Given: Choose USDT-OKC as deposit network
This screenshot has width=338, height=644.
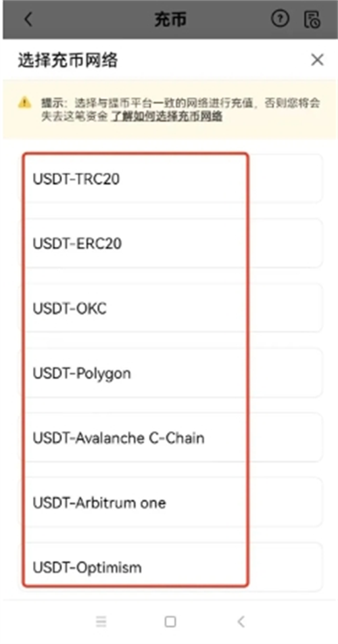Looking at the screenshot, I should 170,308.
